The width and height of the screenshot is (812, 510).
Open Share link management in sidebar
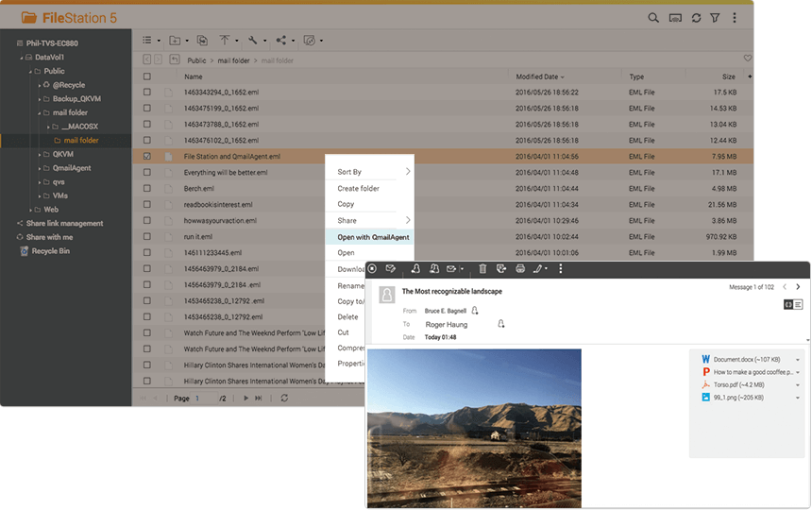pyautogui.click(x=64, y=224)
